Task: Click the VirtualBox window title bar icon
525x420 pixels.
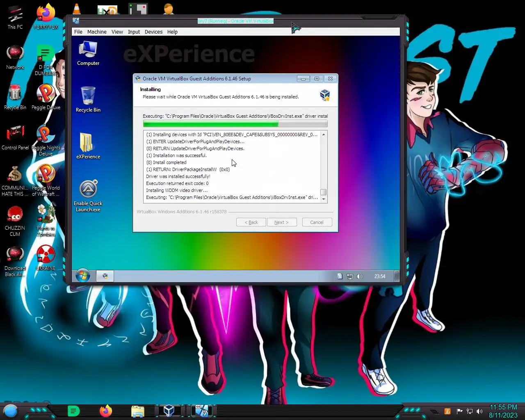Action: tap(76, 21)
